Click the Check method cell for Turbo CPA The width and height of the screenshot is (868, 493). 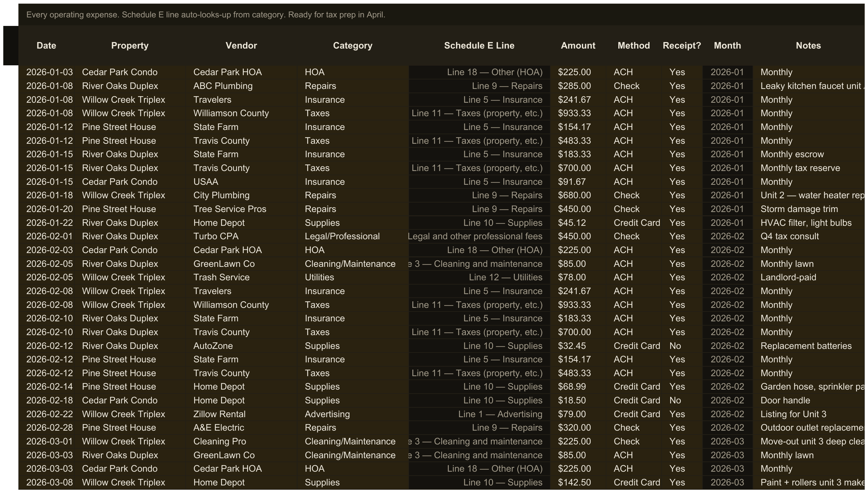pyautogui.click(x=634, y=236)
